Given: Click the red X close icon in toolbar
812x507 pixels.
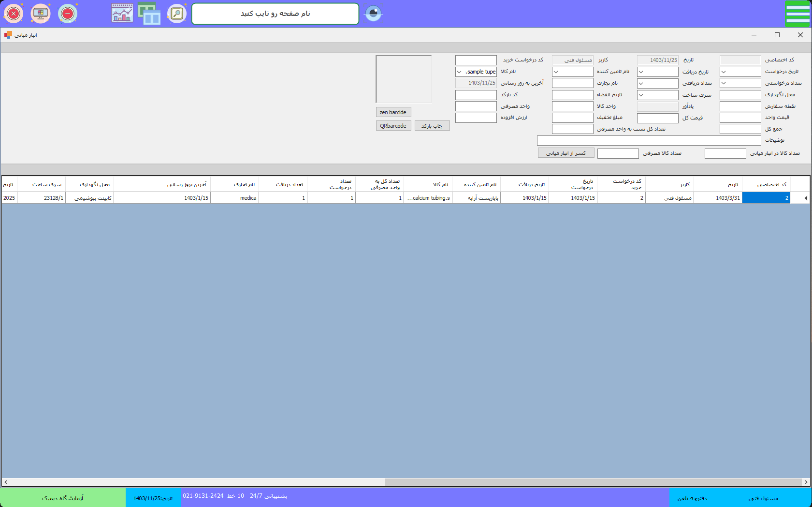Looking at the screenshot, I should (14, 14).
